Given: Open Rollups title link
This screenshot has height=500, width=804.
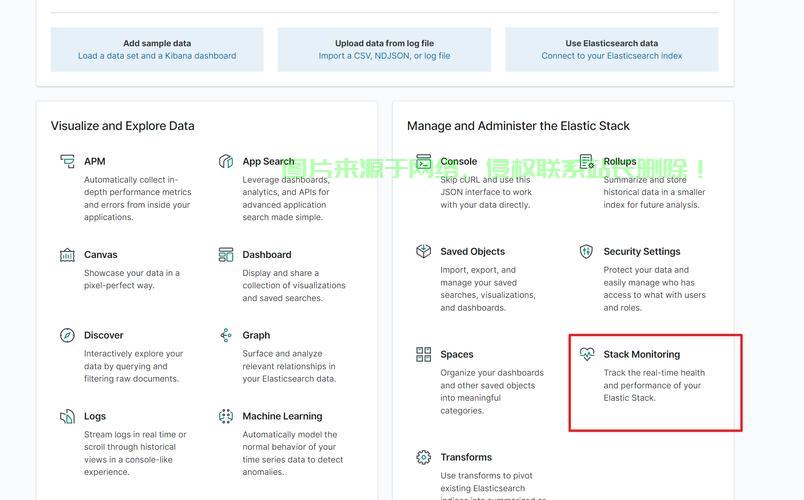Looking at the screenshot, I should [x=619, y=162].
